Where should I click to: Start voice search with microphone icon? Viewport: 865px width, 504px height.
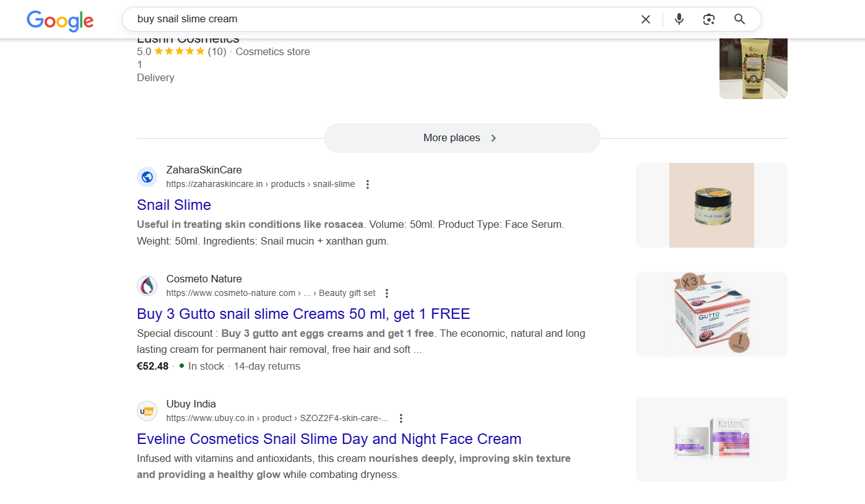click(x=679, y=19)
